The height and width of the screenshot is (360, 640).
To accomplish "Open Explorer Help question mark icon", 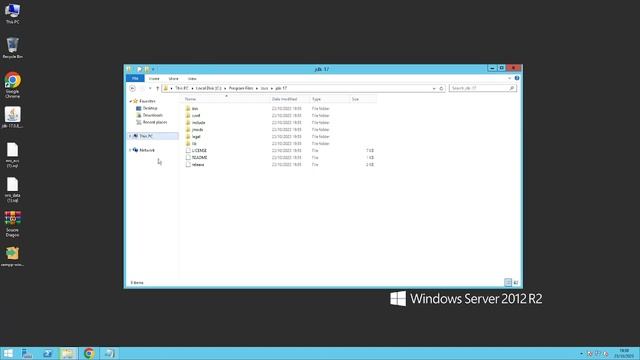I will [517, 78].
